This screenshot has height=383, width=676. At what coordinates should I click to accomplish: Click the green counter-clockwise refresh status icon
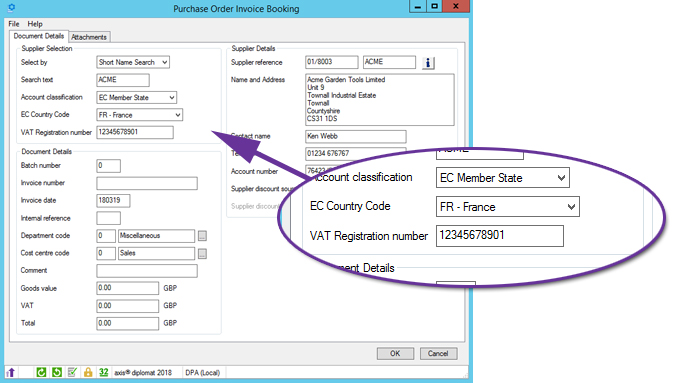(x=57, y=372)
